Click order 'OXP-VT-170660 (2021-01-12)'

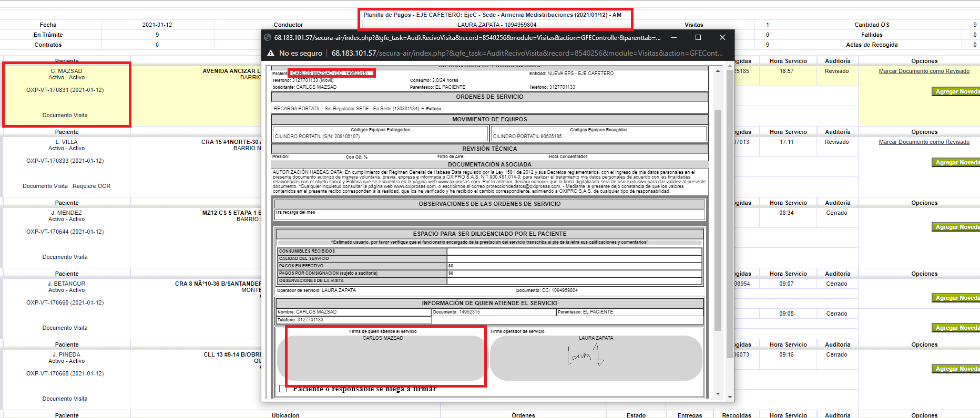[65, 302]
